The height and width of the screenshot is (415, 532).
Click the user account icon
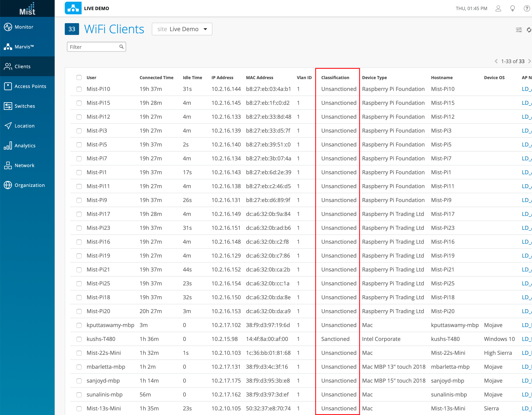pyautogui.click(x=498, y=9)
